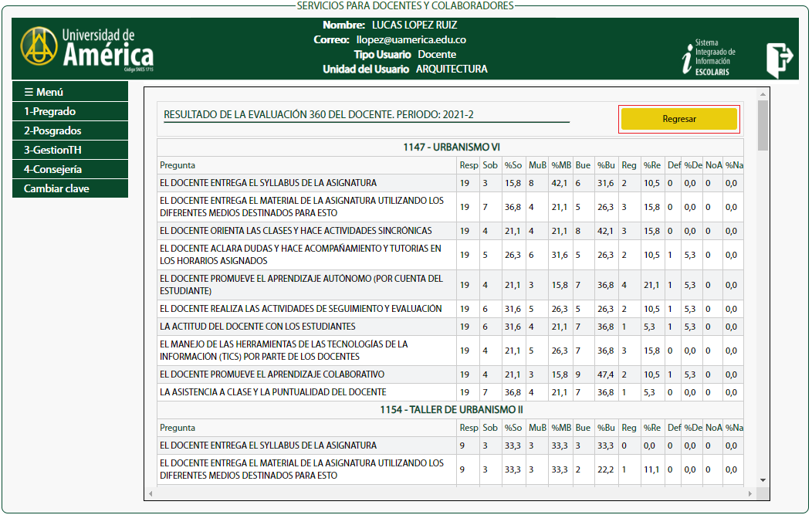Click the %So header in URBANISMO VI table
Screen dimensions: 812x515
pyautogui.click(x=513, y=165)
